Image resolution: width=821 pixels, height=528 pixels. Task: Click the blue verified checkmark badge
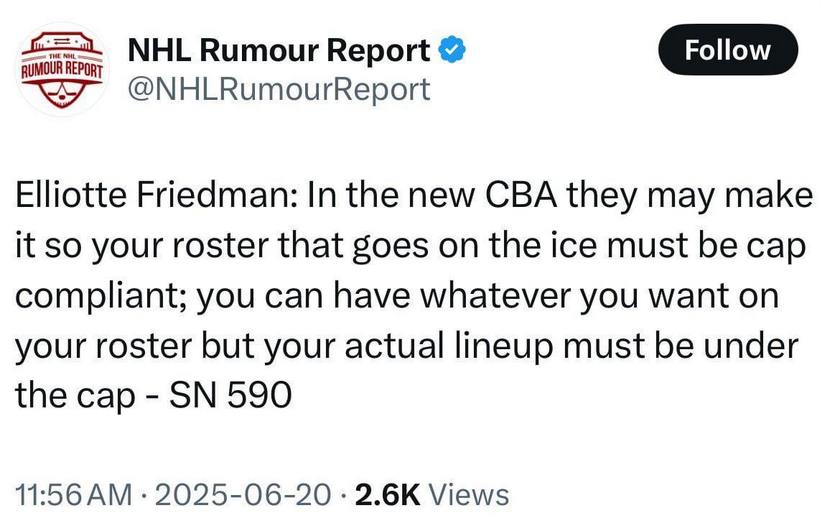pyautogui.click(x=452, y=50)
